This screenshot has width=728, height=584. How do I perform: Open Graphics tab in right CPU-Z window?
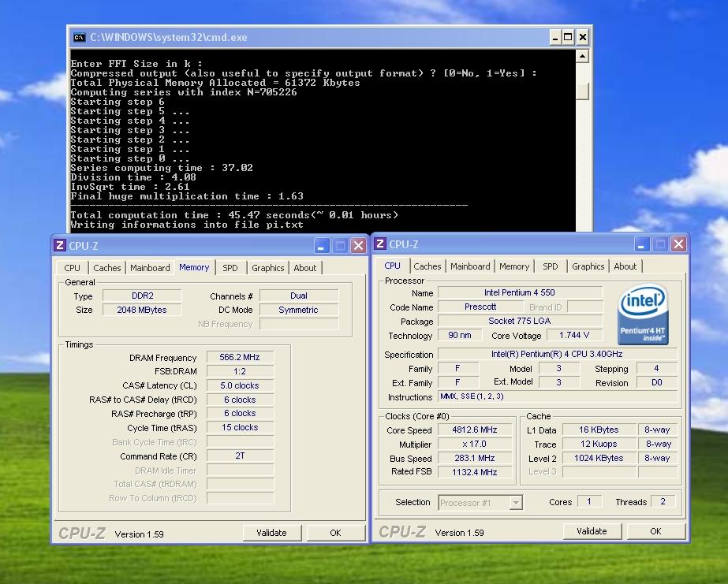[x=588, y=266]
